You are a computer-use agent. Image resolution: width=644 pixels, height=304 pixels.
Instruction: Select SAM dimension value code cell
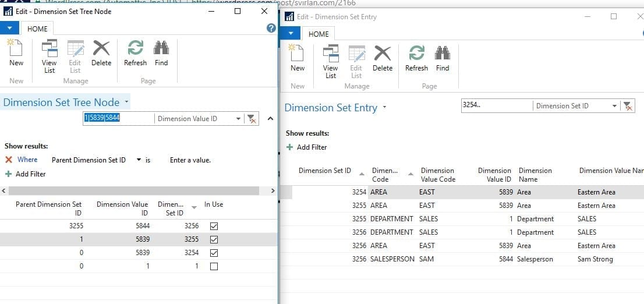(426, 259)
